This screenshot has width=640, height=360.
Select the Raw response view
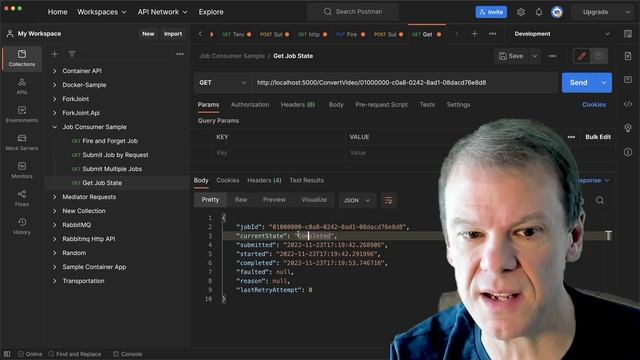pyautogui.click(x=241, y=200)
